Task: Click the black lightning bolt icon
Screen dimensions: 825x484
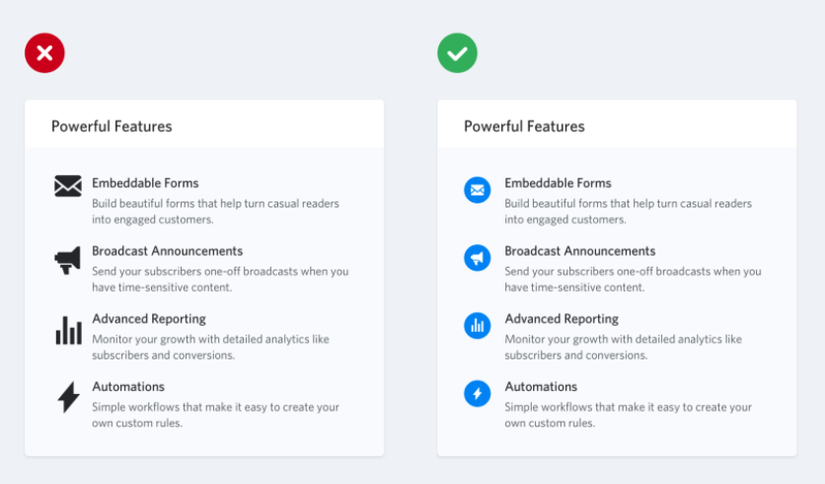Action: click(68, 397)
